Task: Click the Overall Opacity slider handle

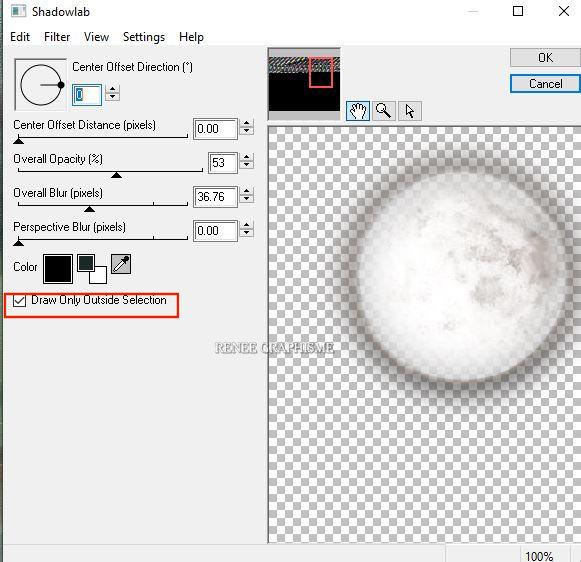Action: 116,175
